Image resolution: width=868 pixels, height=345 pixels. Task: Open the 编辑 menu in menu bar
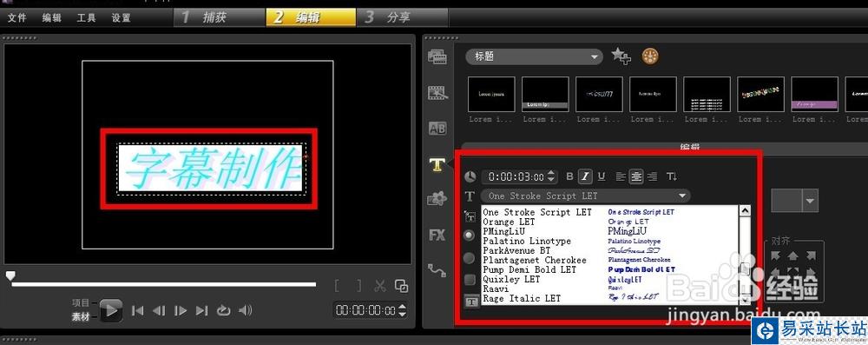click(x=52, y=17)
